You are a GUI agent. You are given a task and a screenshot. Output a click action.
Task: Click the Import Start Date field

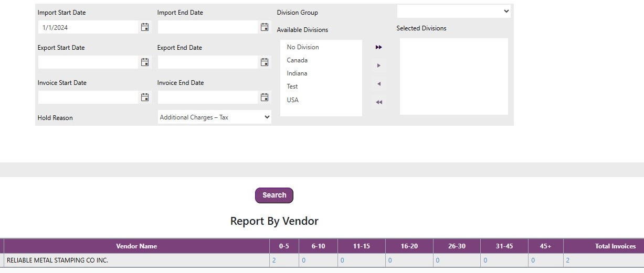(x=88, y=27)
